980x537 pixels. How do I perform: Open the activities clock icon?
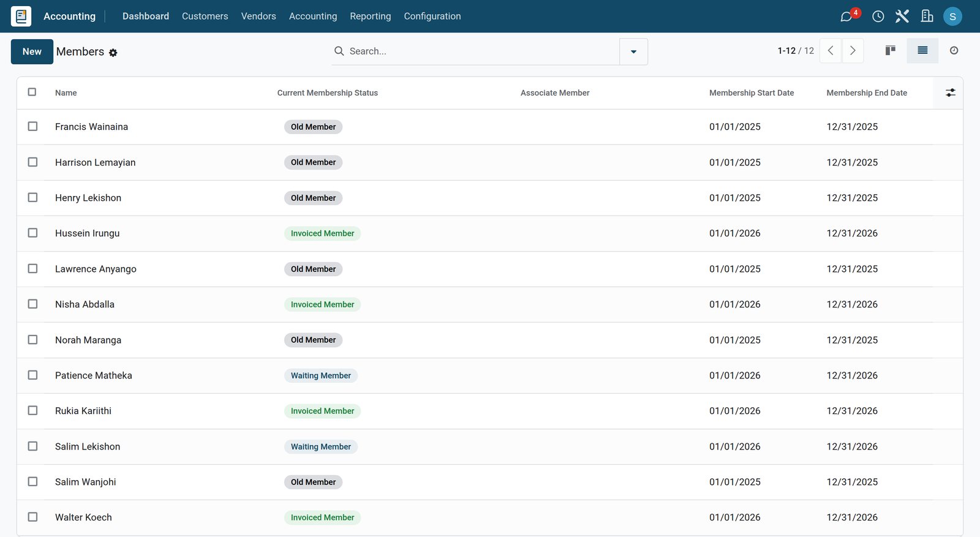tap(878, 17)
